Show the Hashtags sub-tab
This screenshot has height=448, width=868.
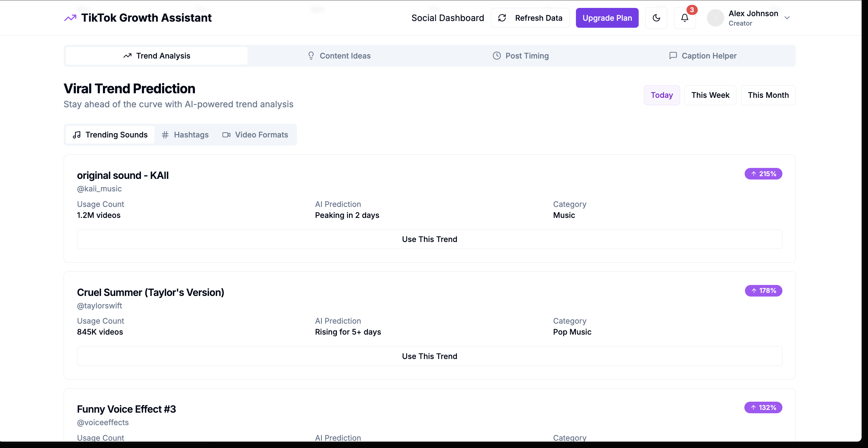(x=185, y=135)
